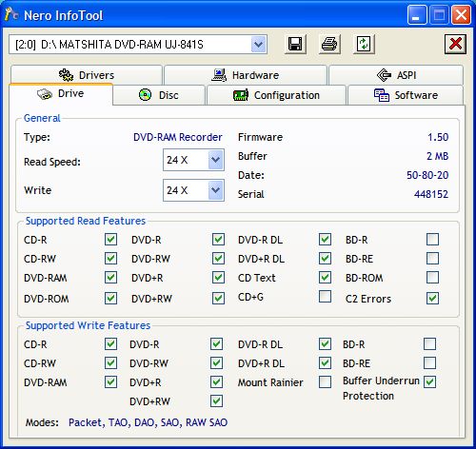Click the printer icon

[329, 44]
